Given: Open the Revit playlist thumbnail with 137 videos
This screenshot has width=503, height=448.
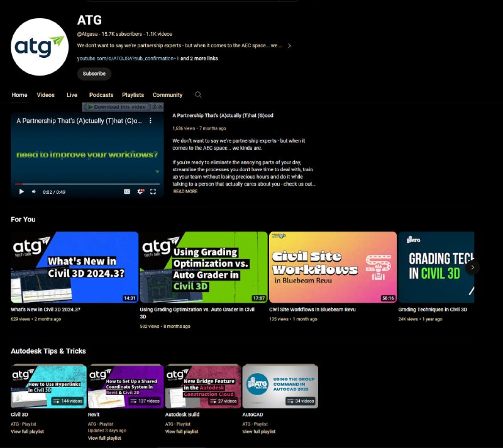Looking at the screenshot, I should tap(126, 386).
